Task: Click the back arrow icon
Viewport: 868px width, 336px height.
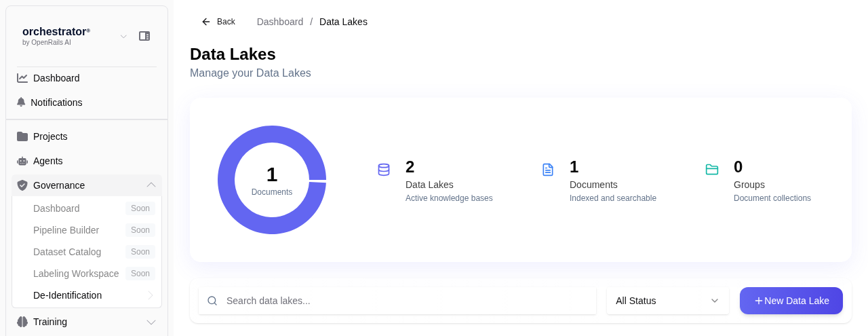Action: click(206, 22)
